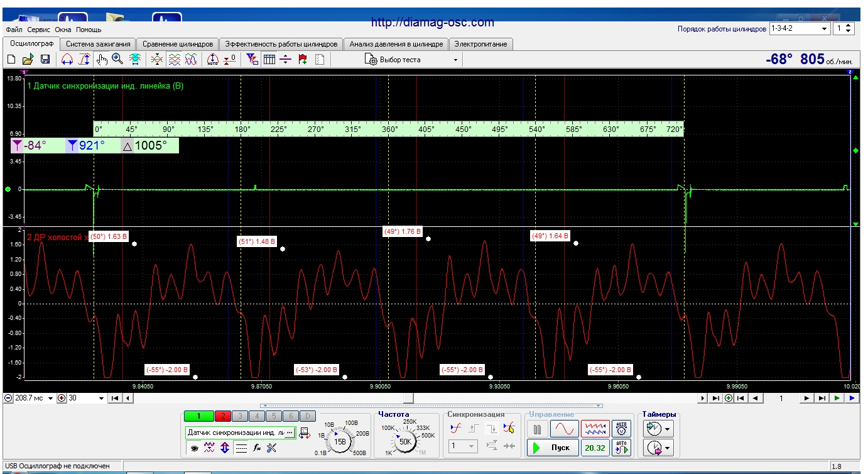Click the stacked waveforms view icon
Screen dimensions: 868x474
click(x=174, y=59)
